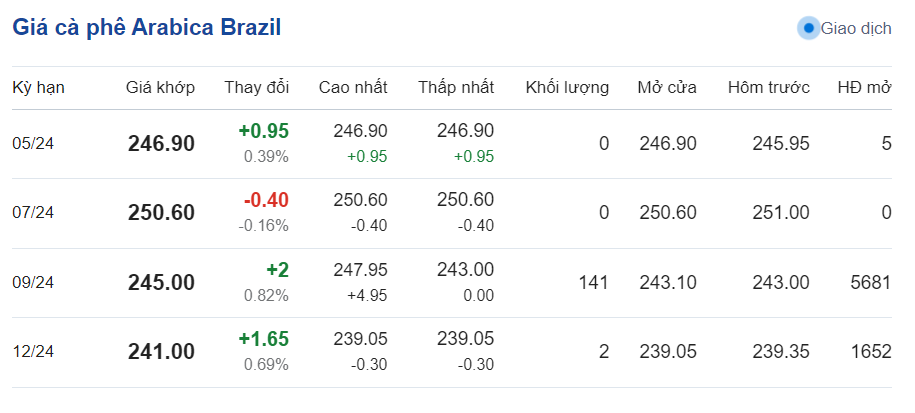Image resolution: width=915 pixels, height=413 pixels.
Task: Click the 245.00 matched price
Action: (161, 283)
